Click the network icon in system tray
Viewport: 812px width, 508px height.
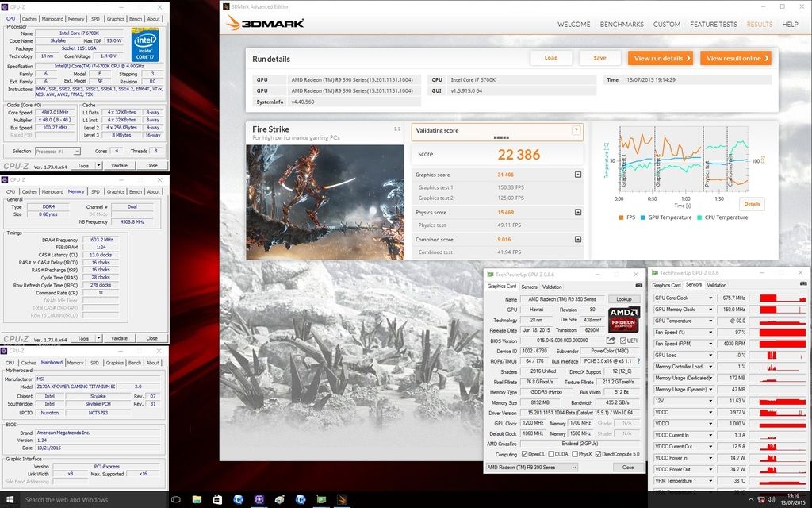761,500
